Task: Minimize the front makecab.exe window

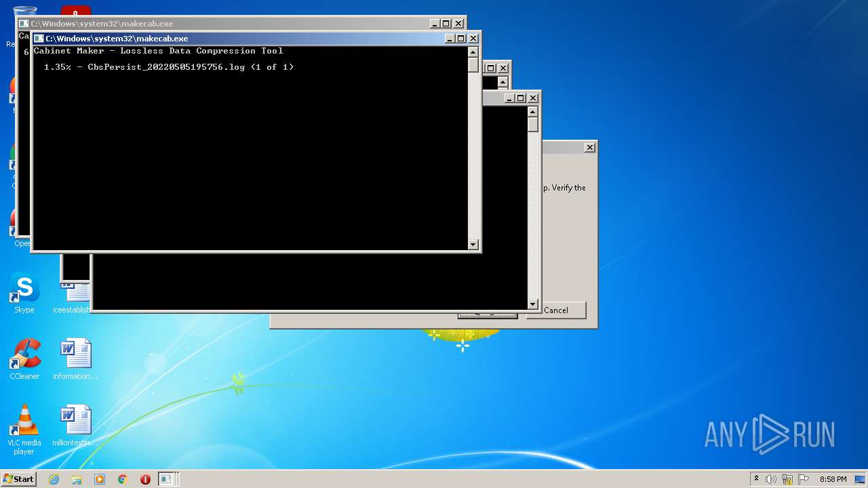Action: point(450,39)
